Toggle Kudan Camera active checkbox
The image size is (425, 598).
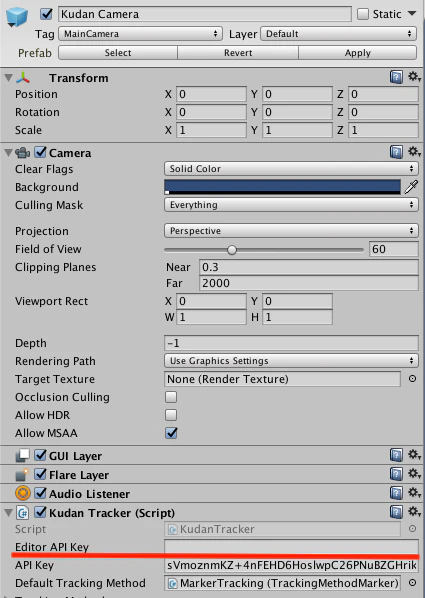coord(46,14)
